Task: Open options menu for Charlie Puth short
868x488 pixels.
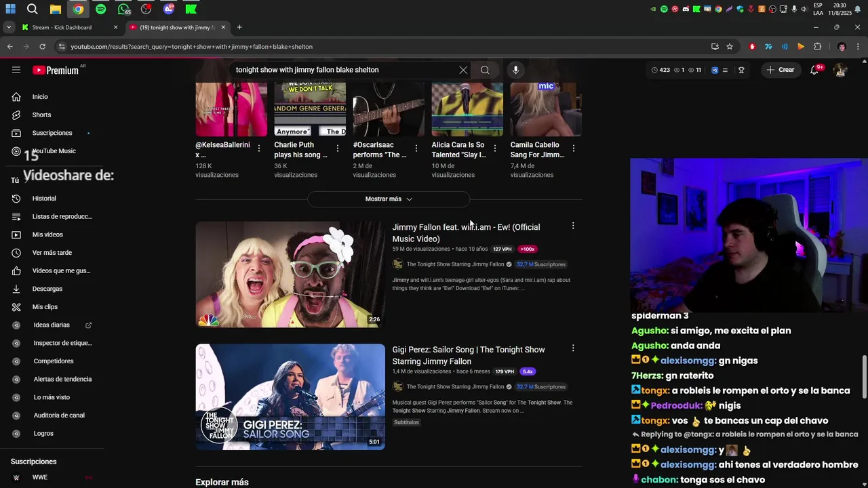Action: (x=338, y=148)
